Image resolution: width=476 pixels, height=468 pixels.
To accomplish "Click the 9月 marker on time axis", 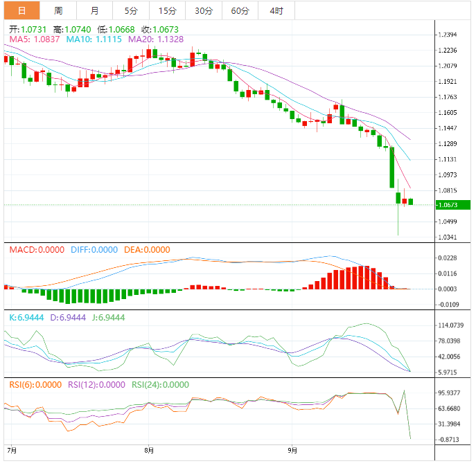I will click(x=292, y=450).
